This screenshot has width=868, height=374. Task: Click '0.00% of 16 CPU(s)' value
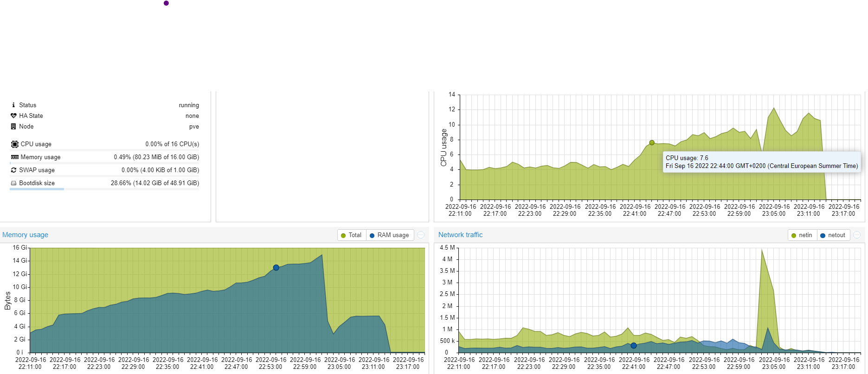point(172,144)
